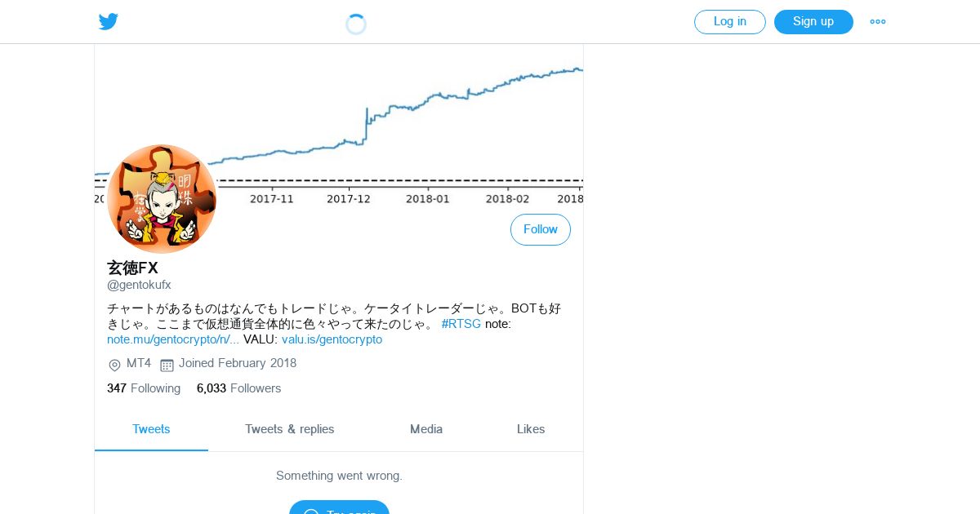Screen dimensions: 980x514
Task: Open the #RTSG hashtag link
Action: click(461, 324)
